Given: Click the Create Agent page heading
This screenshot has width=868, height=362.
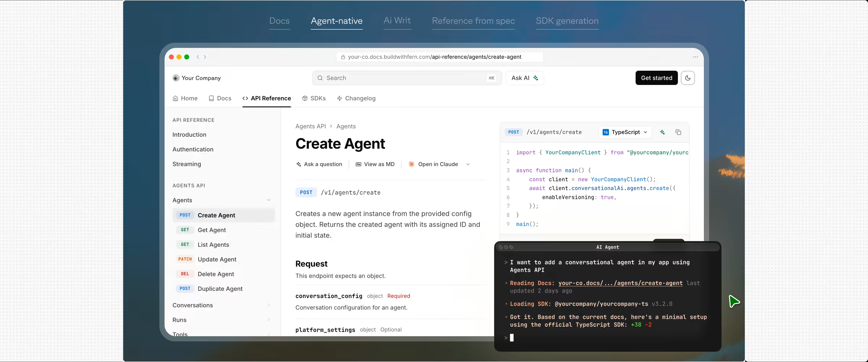Looking at the screenshot, I should click(340, 144).
